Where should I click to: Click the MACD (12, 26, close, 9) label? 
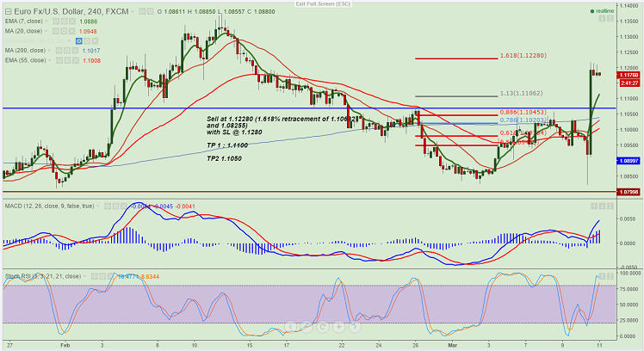click(49, 206)
